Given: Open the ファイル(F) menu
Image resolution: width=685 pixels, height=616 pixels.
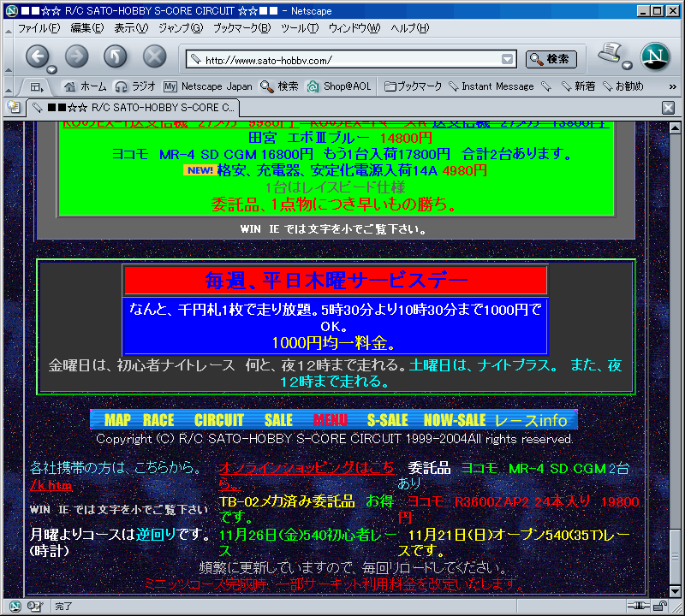Looking at the screenshot, I should [x=39, y=28].
